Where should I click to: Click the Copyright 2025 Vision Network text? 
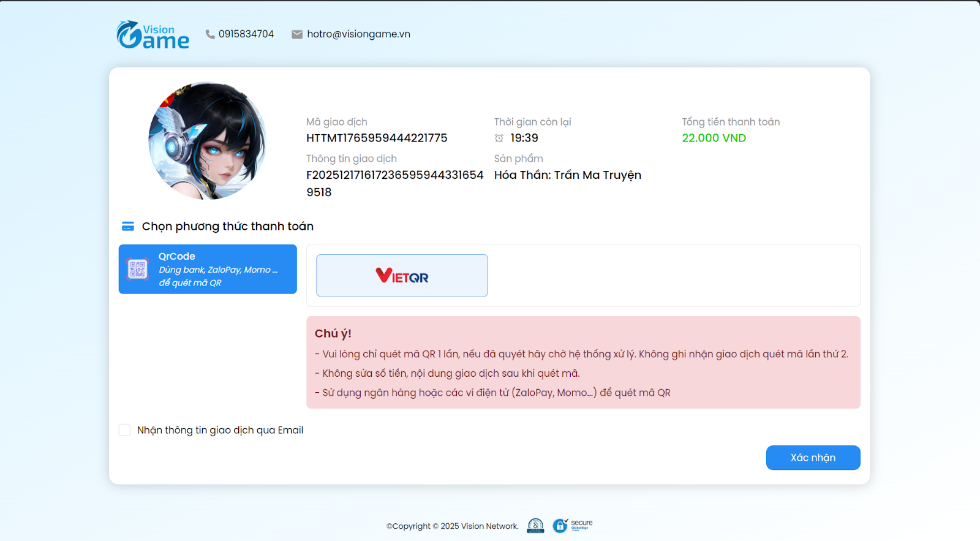pyautogui.click(x=452, y=526)
